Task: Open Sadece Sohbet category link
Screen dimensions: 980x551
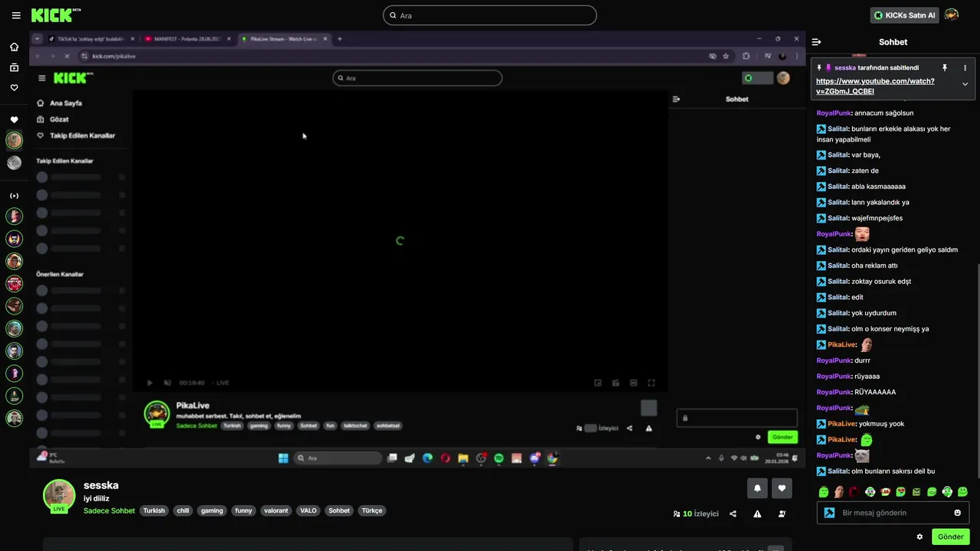Action: (109, 510)
